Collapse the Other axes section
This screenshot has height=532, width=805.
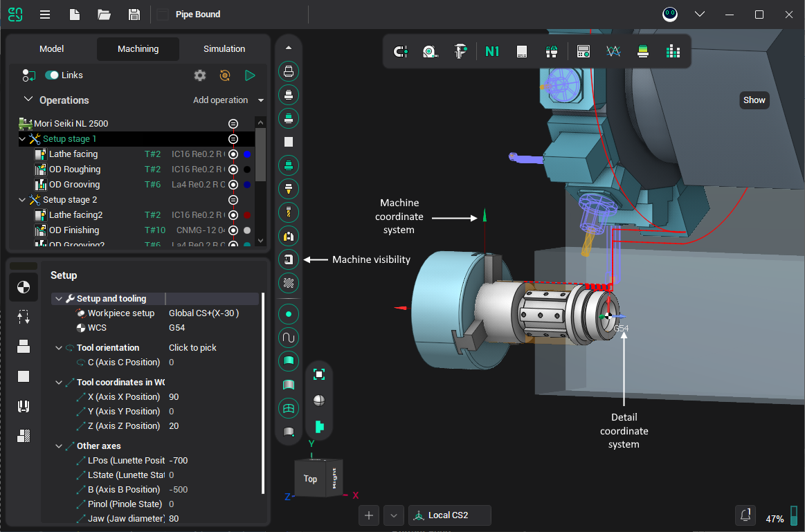(x=59, y=446)
